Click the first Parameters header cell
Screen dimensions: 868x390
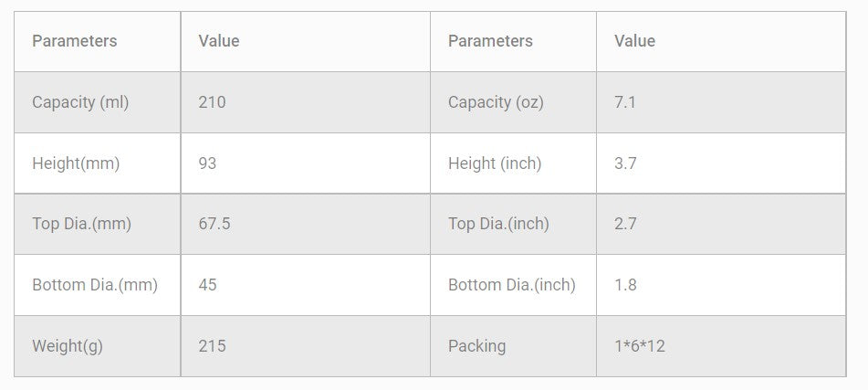tap(75, 41)
